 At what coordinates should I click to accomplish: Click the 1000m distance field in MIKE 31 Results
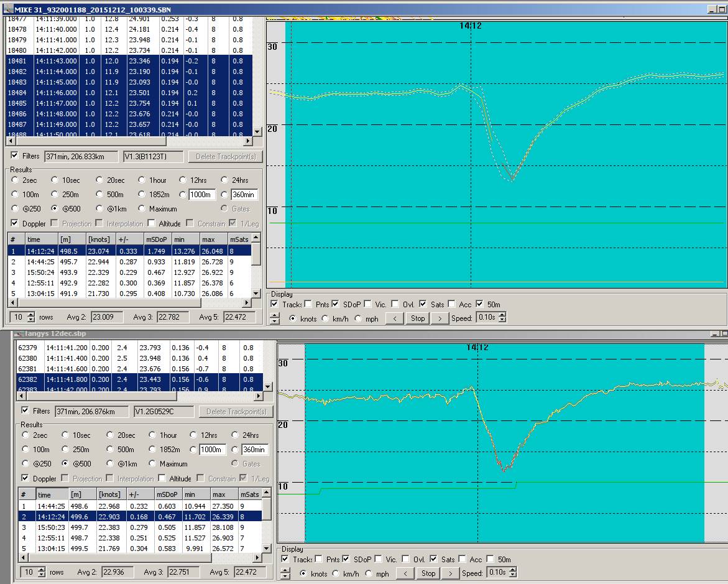click(202, 195)
